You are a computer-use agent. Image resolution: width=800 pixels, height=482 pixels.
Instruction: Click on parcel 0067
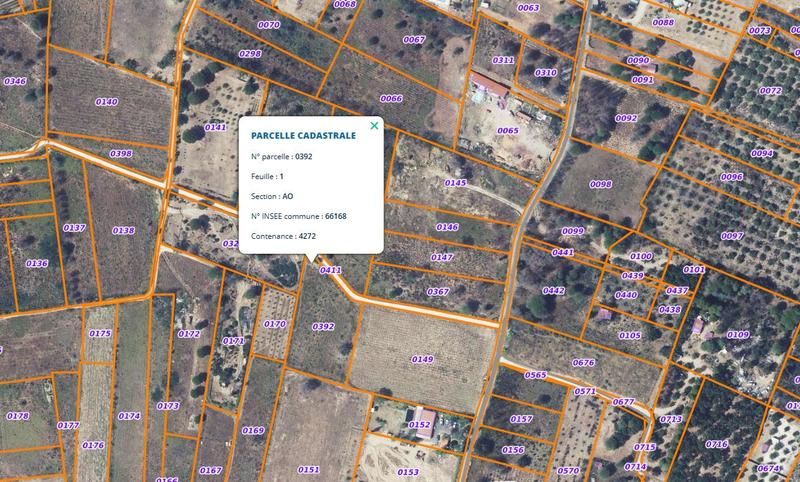(x=414, y=40)
